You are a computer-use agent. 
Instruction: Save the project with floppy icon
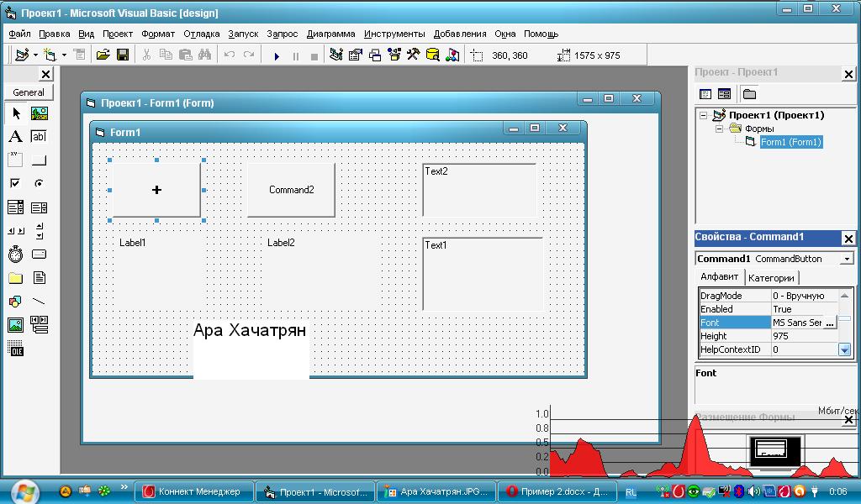point(123,55)
